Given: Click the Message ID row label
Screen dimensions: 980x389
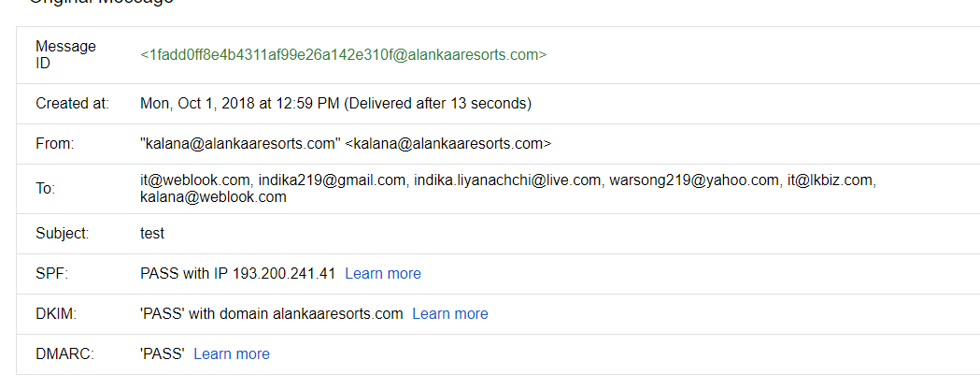Looking at the screenshot, I should point(65,55).
